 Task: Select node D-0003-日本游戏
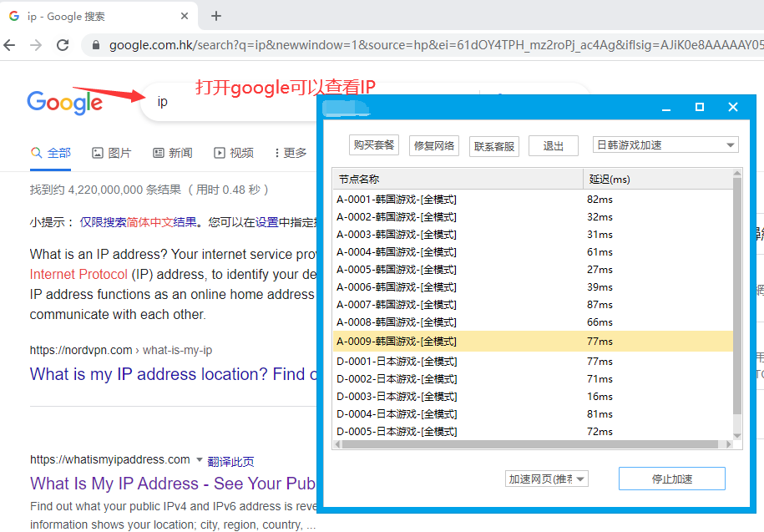click(533, 397)
